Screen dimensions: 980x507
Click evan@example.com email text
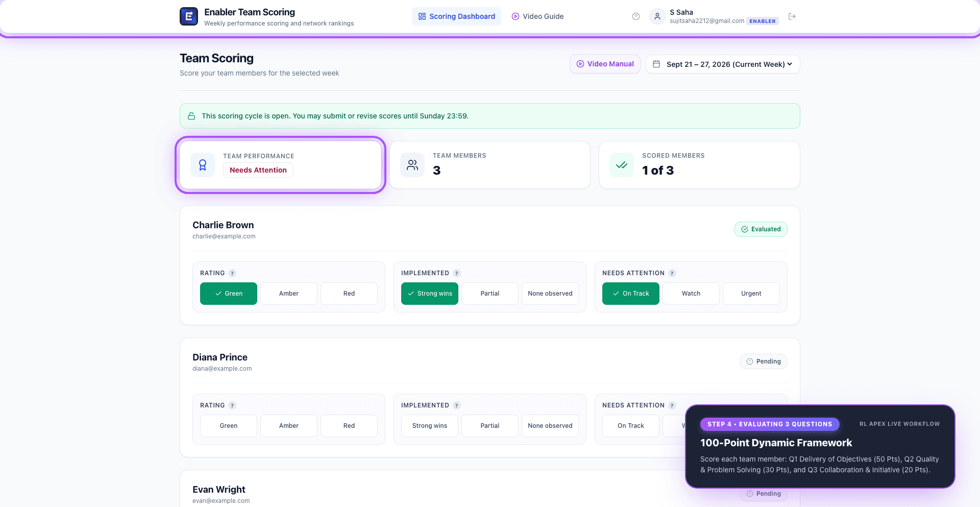[221, 501]
